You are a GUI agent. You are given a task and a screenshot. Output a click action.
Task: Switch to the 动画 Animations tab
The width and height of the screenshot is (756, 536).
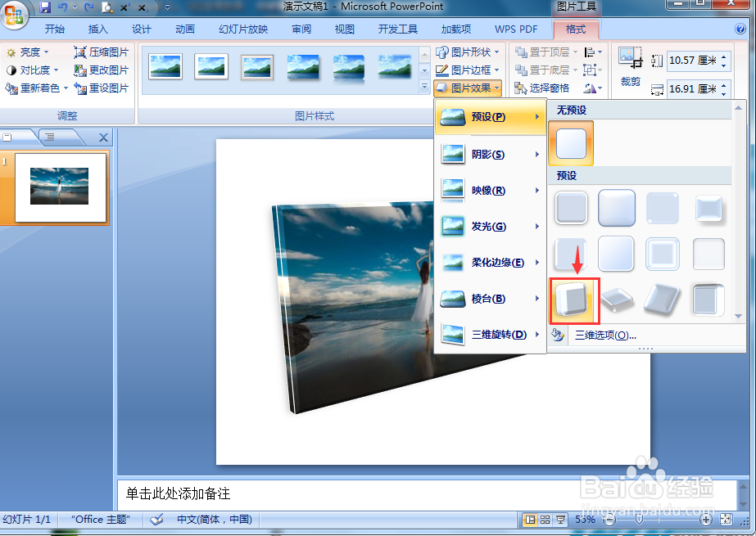click(x=184, y=29)
